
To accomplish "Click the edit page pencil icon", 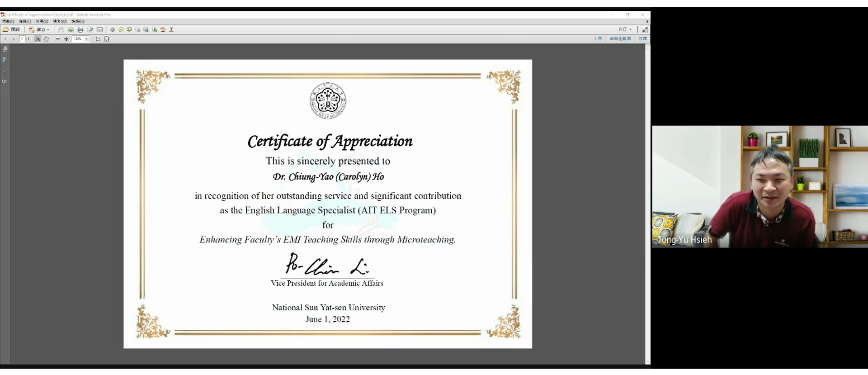I will pyautogui.click(x=90, y=29).
